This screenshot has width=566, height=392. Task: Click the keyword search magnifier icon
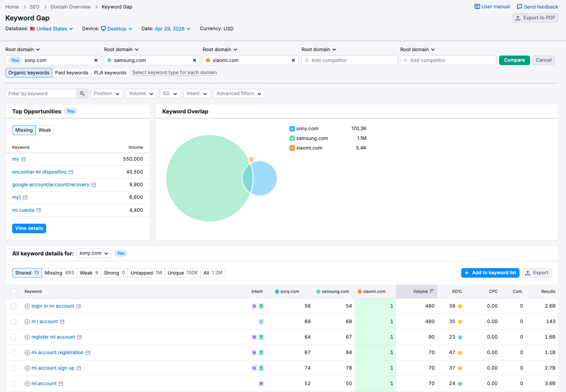coord(82,94)
